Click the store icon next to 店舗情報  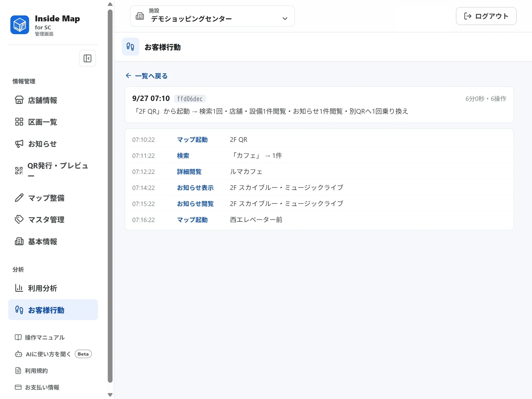click(x=19, y=100)
